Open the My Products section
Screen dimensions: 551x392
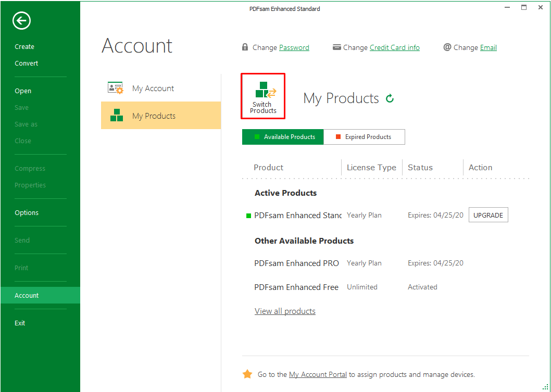[x=161, y=116]
